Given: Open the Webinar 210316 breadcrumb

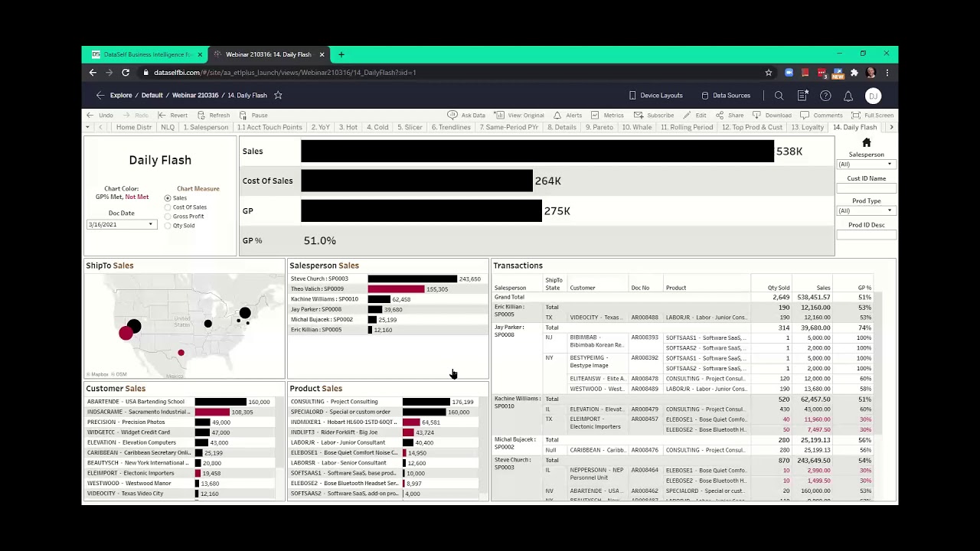Looking at the screenshot, I should [195, 95].
